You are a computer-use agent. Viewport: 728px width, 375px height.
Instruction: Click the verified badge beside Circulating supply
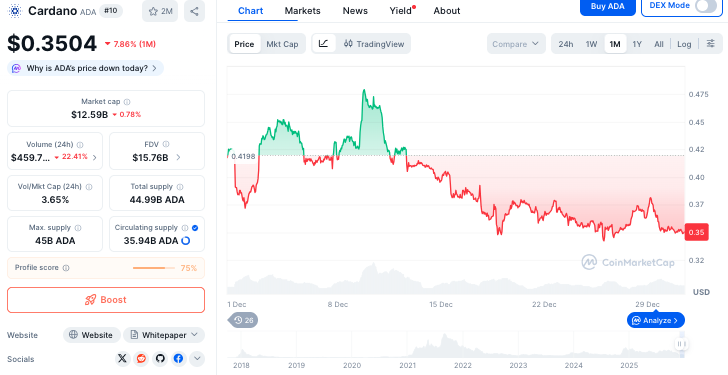(195, 228)
